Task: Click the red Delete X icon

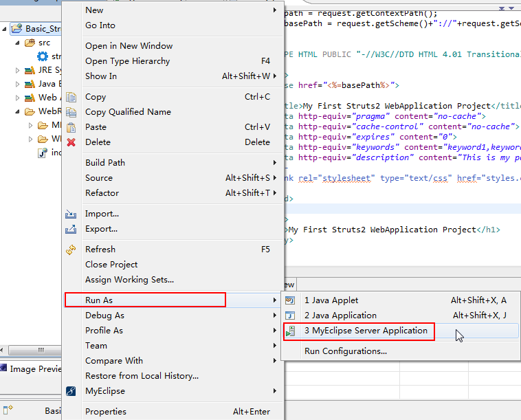Action: [71, 142]
